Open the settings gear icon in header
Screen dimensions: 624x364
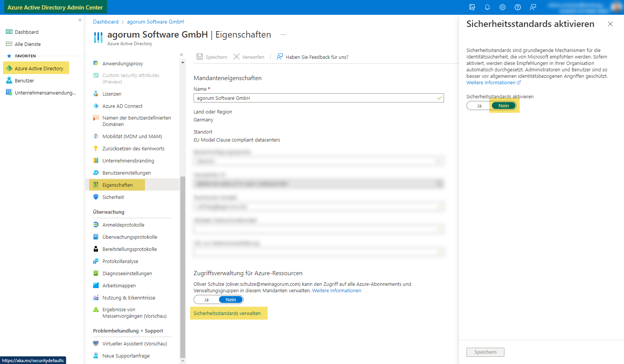pos(503,7)
